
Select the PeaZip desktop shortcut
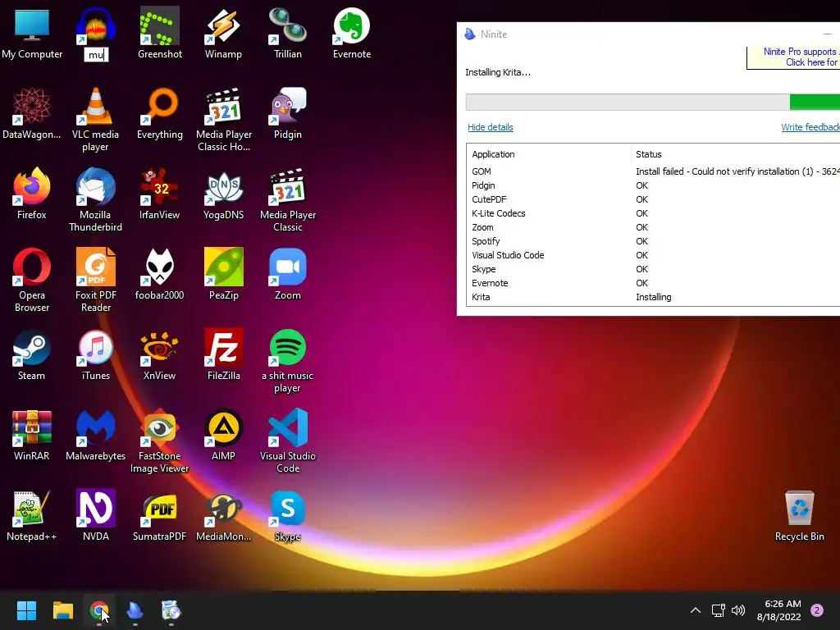(223, 274)
